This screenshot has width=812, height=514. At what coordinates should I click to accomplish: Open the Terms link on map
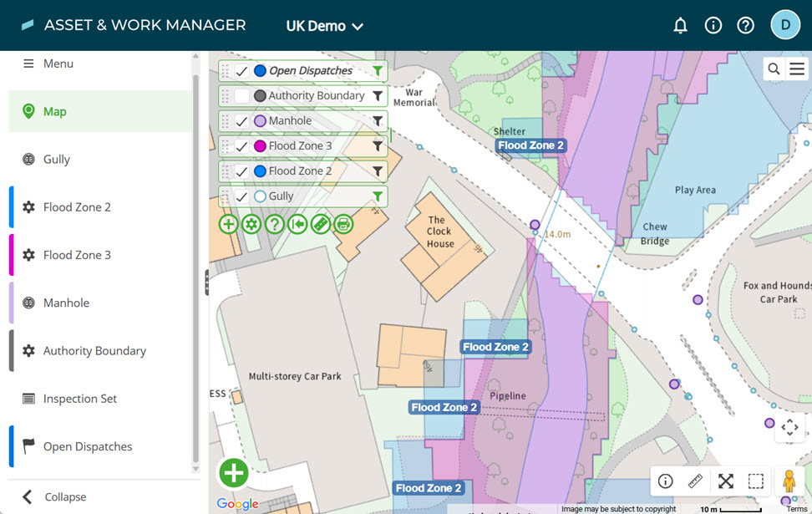(x=796, y=509)
